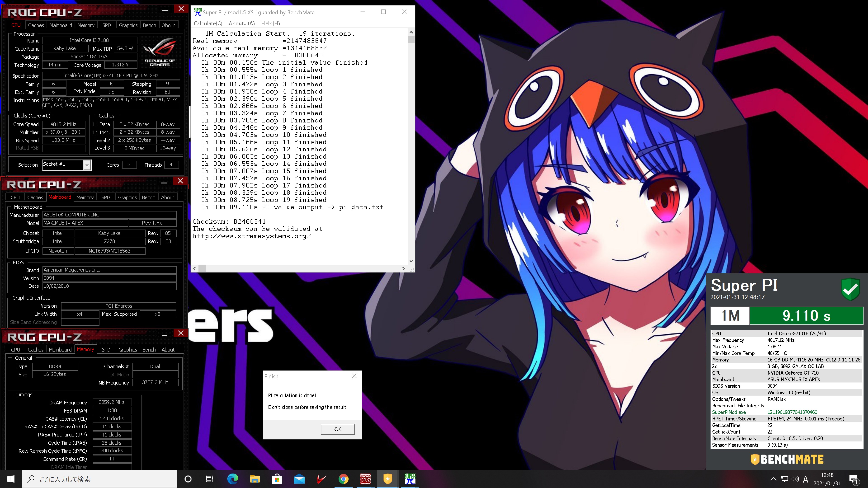Open Task View from the taskbar
The image size is (868, 488).
(x=210, y=479)
